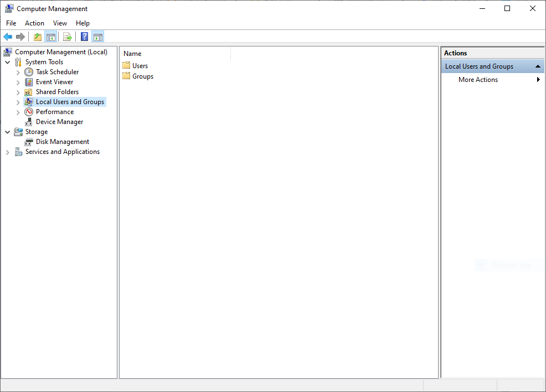Expand the Task Scheduler node
Viewport: 546px width, 392px height.
click(x=18, y=73)
